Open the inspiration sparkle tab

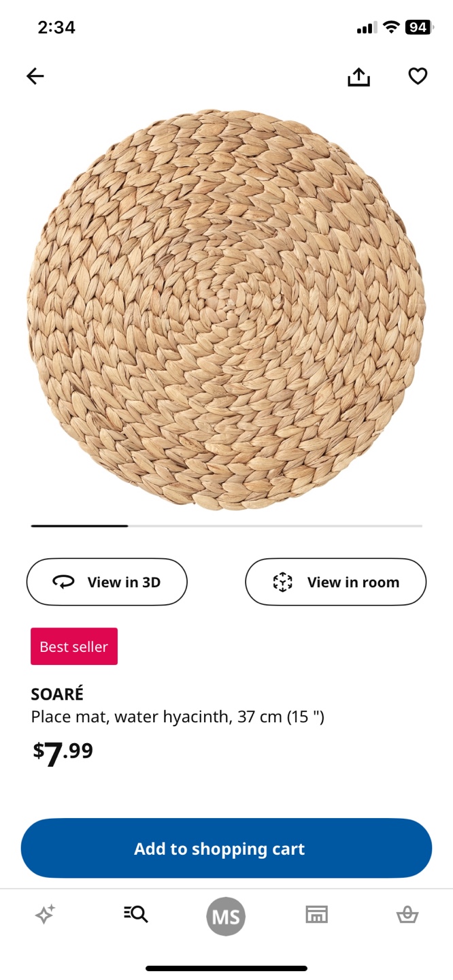coord(45,915)
